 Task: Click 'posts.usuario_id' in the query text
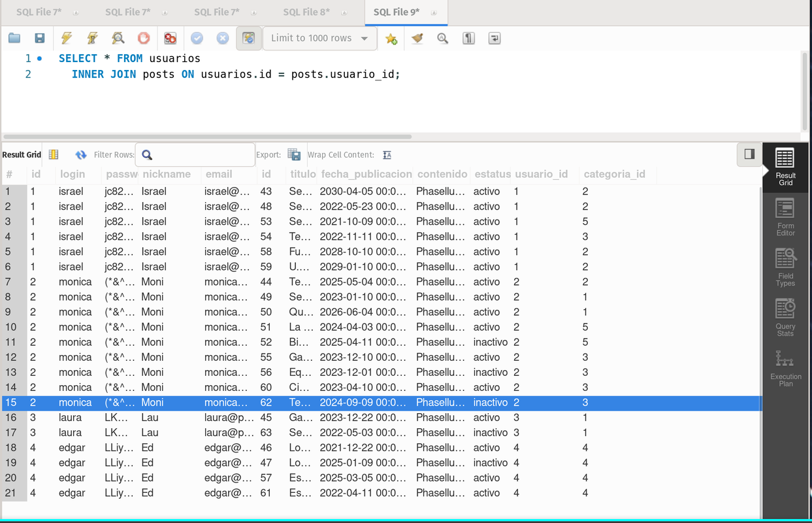[343, 75]
